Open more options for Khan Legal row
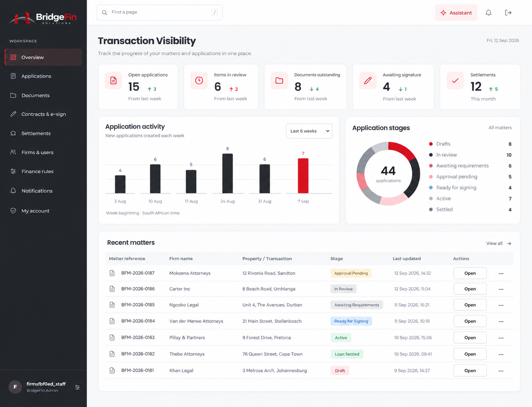This screenshot has height=407, width=532. [501, 371]
